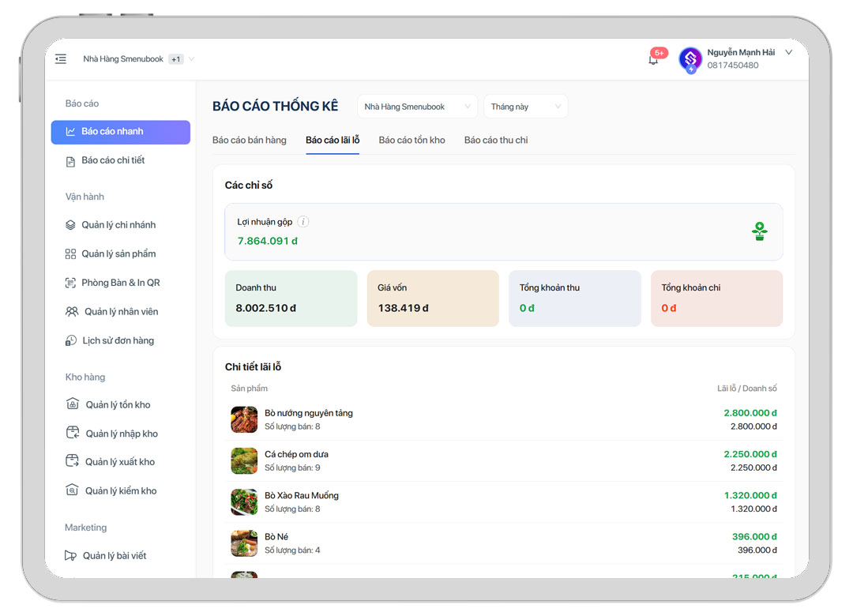The height and width of the screenshot is (616, 853).
Task: Open Quản lý nhập kho
Action: [x=121, y=433]
